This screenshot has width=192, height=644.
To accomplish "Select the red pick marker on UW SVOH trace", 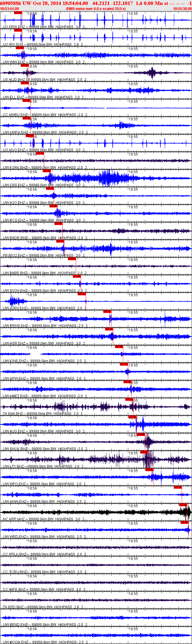I will click(x=77, y=276).
